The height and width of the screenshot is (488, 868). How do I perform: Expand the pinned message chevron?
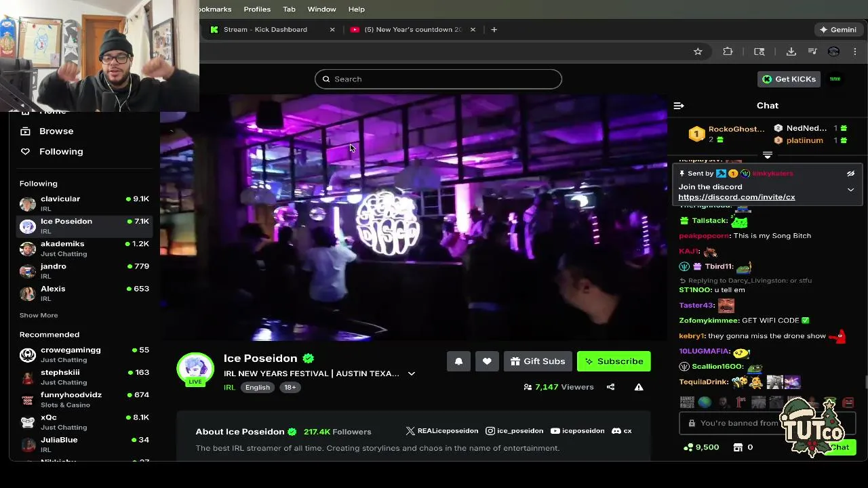[850, 190]
